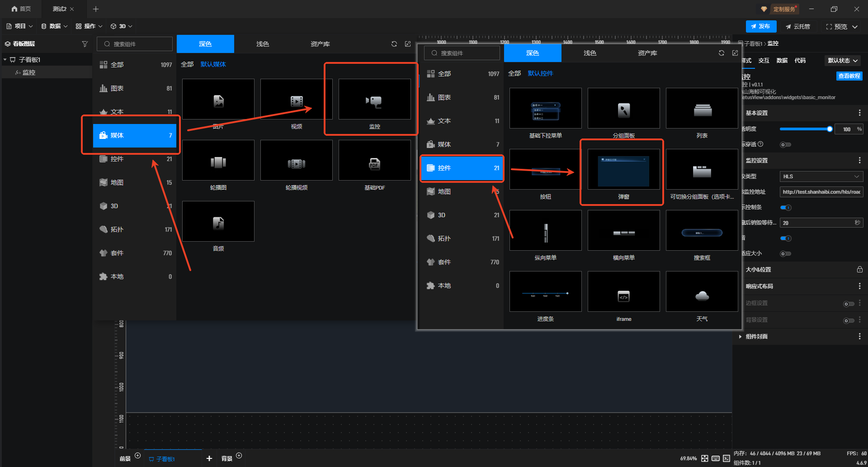Select the 弹窗 popup widget thumbnail
The image size is (868, 467).
click(x=623, y=170)
